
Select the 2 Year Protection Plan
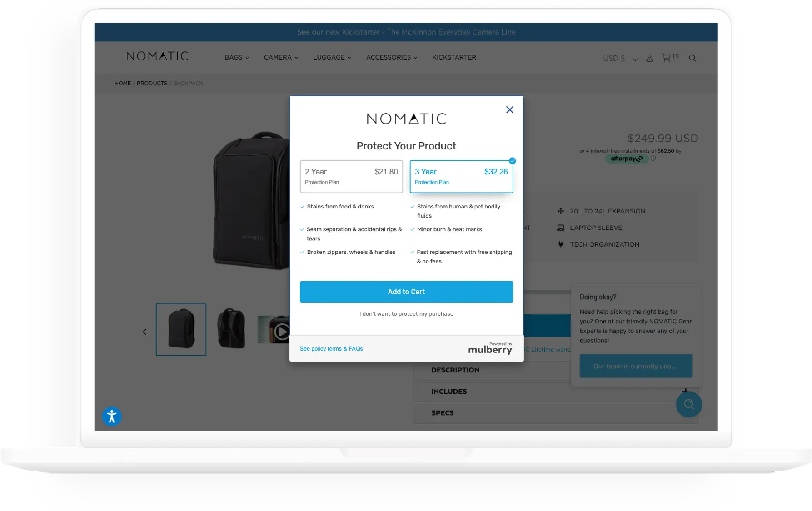pos(351,176)
